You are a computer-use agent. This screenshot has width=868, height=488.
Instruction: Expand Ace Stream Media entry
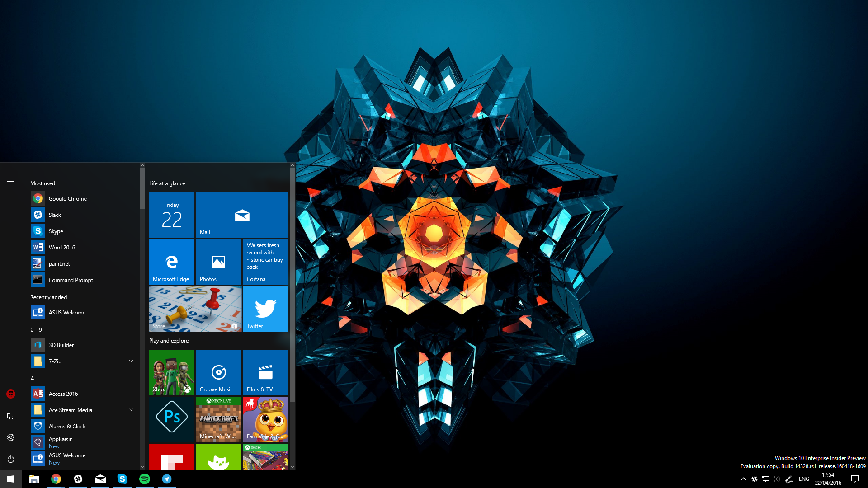(x=131, y=409)
